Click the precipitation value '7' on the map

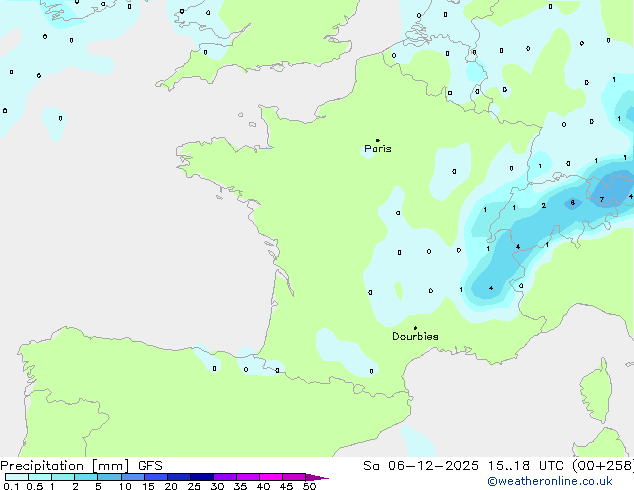[x=602, y=199]
